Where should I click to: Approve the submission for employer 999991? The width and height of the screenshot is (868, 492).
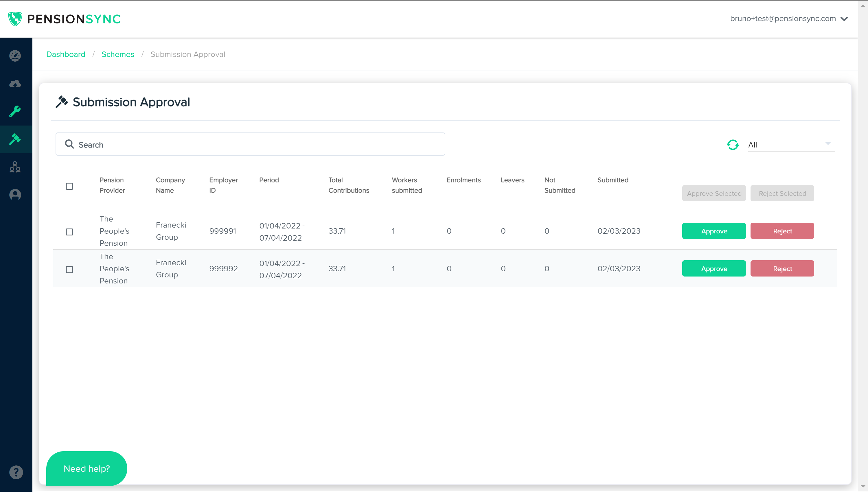(713, 231)
